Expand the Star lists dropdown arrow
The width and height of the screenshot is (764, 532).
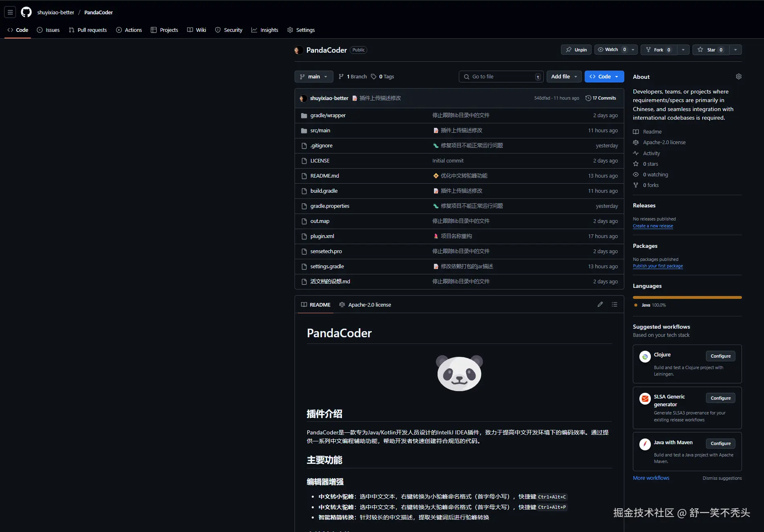735,50
